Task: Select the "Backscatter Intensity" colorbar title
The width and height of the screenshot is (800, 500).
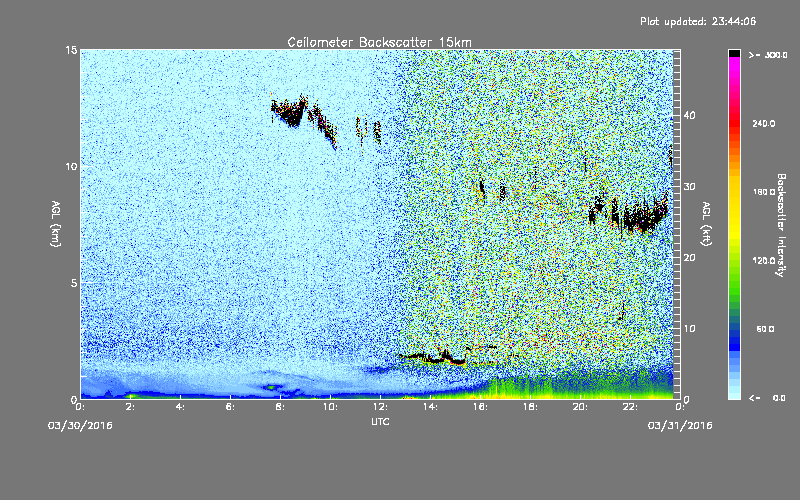Action: [781, 225]
